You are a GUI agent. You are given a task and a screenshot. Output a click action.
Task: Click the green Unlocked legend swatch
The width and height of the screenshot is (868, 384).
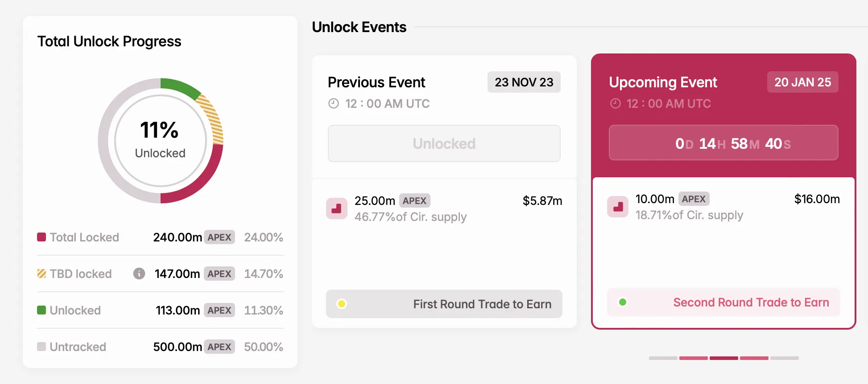pos(41,310)
